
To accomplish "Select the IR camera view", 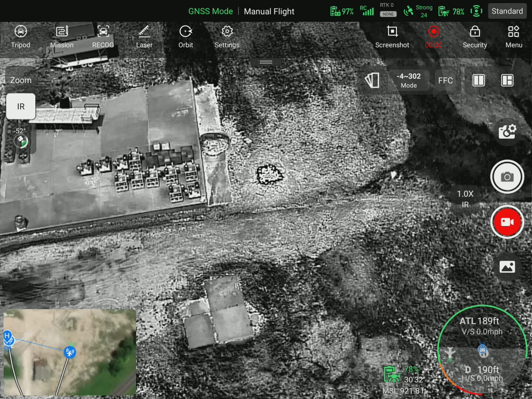I will point(21,107).
